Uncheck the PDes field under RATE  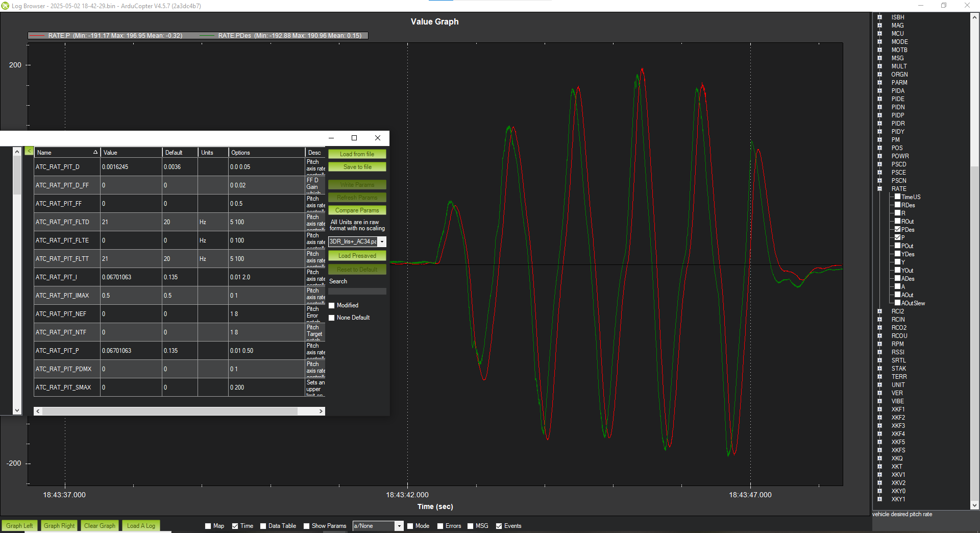tap(898, 229)
